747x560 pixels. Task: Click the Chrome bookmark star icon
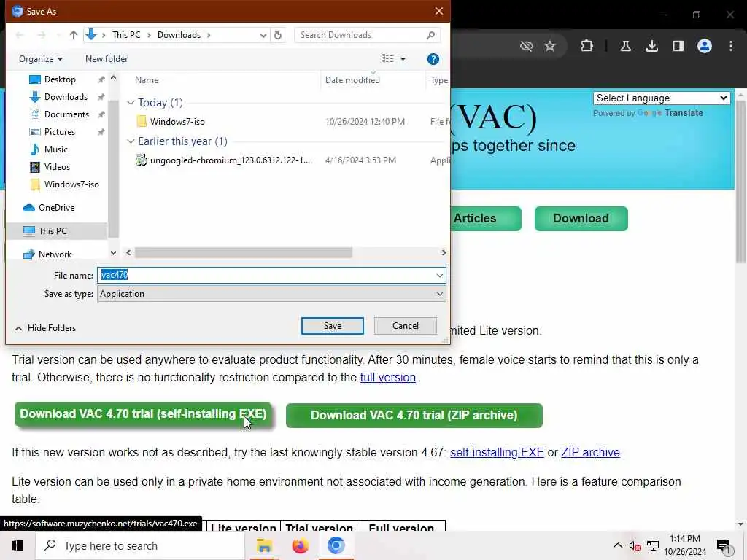click(550, 46)
